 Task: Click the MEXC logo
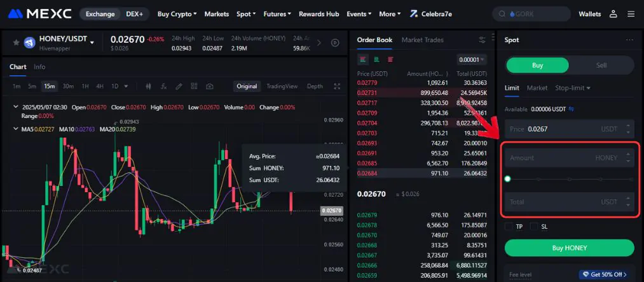pyautogui.click(x=39, y=14)
